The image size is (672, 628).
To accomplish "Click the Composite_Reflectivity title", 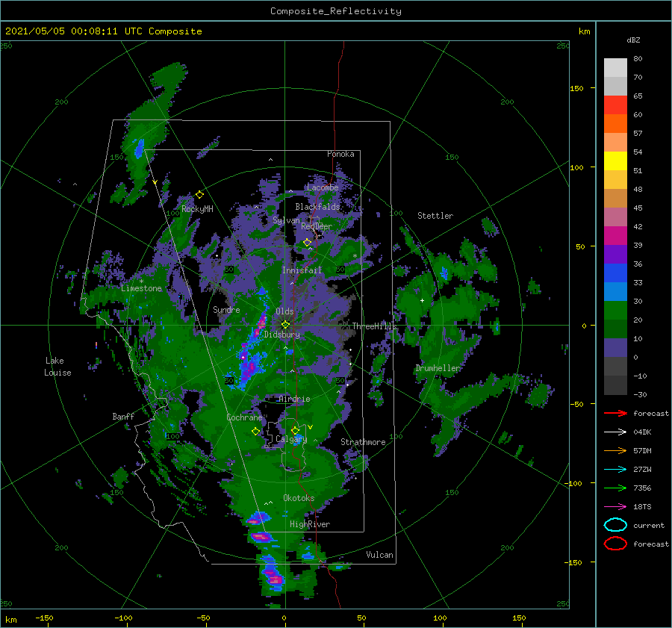I will click(x=336, y=11).
